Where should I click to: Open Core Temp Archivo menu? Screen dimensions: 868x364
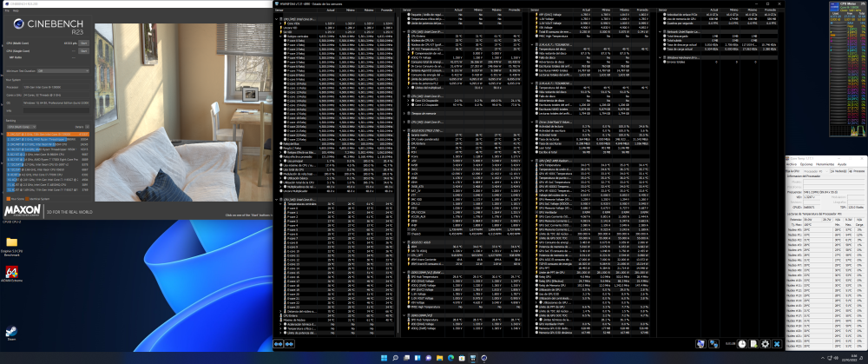click(792, 164)
